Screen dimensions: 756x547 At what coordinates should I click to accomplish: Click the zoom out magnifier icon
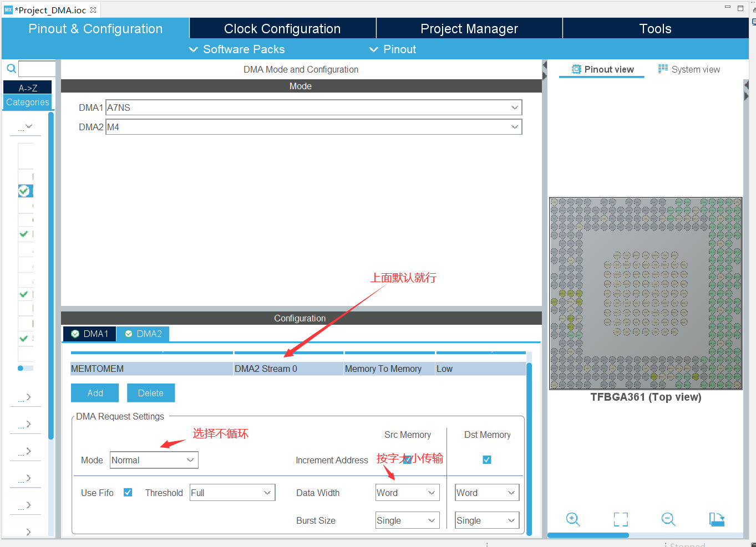coord(668,519)
